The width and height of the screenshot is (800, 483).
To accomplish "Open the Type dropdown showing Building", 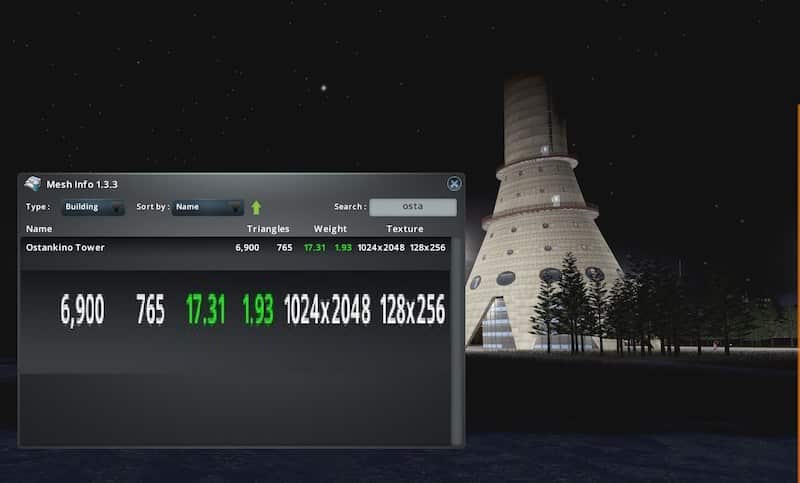I will (93, 208).
